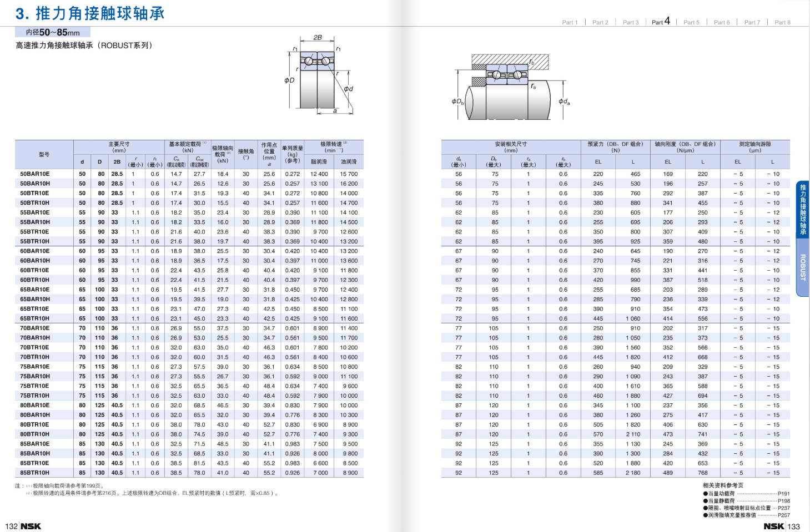Screen dimensions: 810x532
Task: Click the bearing cross-section dimension diagram
Action: [319, 74]
